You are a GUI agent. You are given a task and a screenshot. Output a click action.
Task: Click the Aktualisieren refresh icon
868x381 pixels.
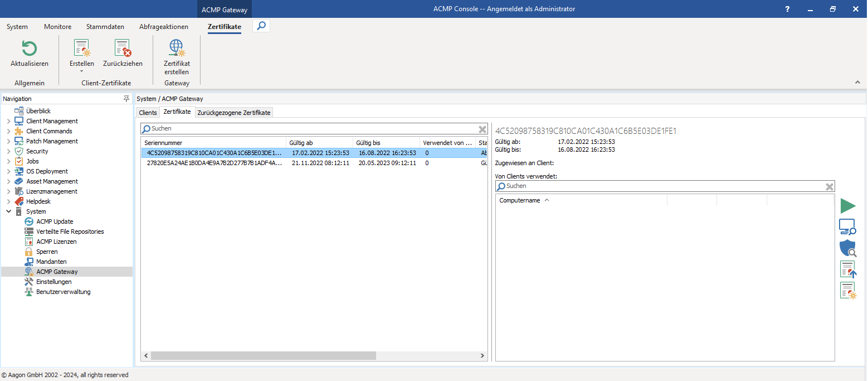pyautogui.click(x=29, y=49)
